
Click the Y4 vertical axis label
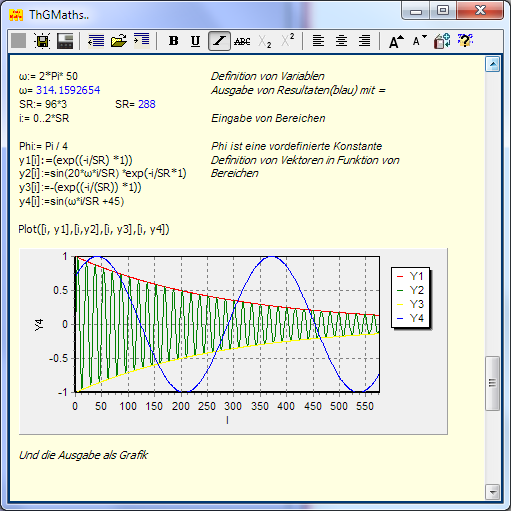(39, 325)
